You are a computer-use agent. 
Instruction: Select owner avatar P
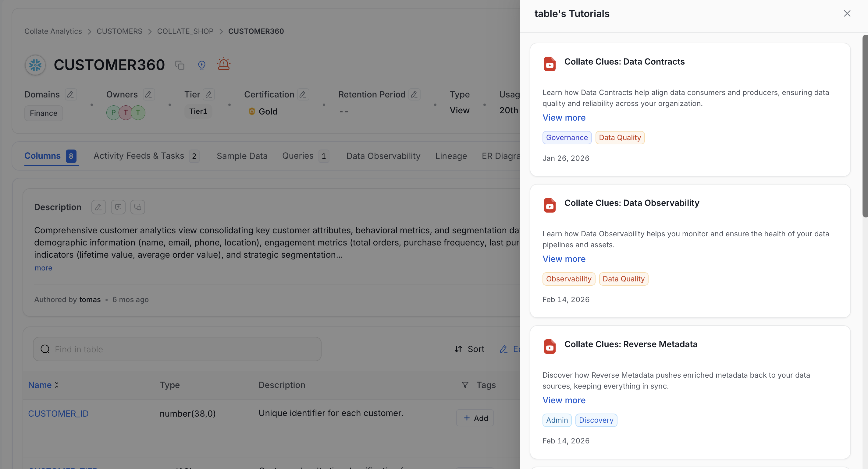click(x=113, y=112)
